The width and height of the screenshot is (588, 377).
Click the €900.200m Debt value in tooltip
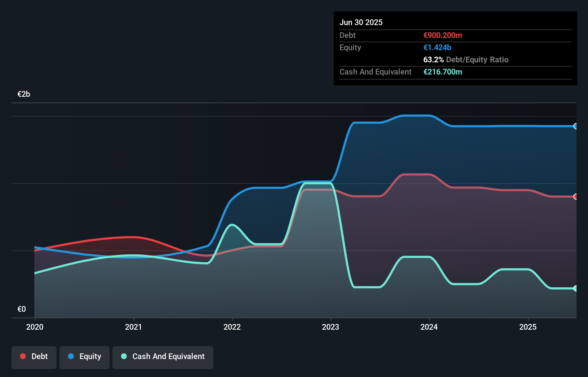pyautogui.click(x=443, y=35)
